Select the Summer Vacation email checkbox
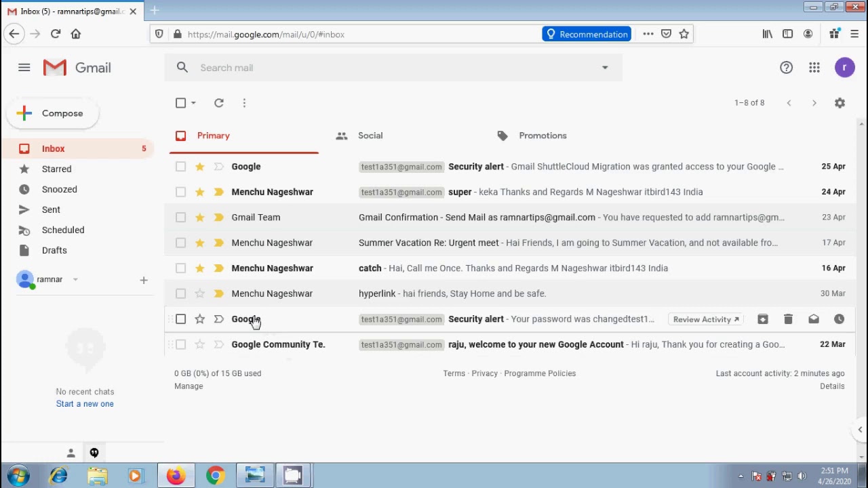The image size is (868, 488). 180,243
